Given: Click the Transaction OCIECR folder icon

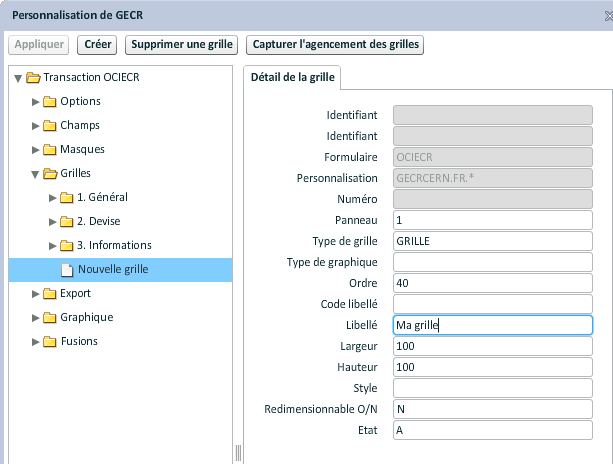Looking at the screenshot, I should click(x=33, y=77).
